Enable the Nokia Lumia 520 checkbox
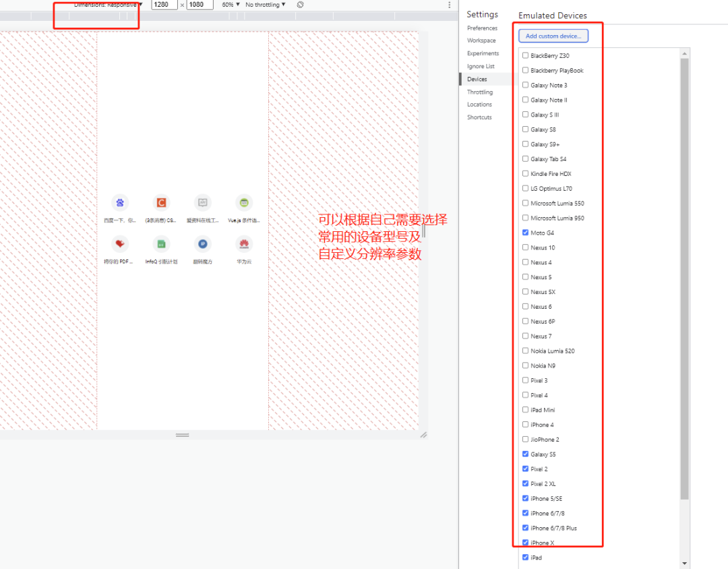 (x=525, y=351)
